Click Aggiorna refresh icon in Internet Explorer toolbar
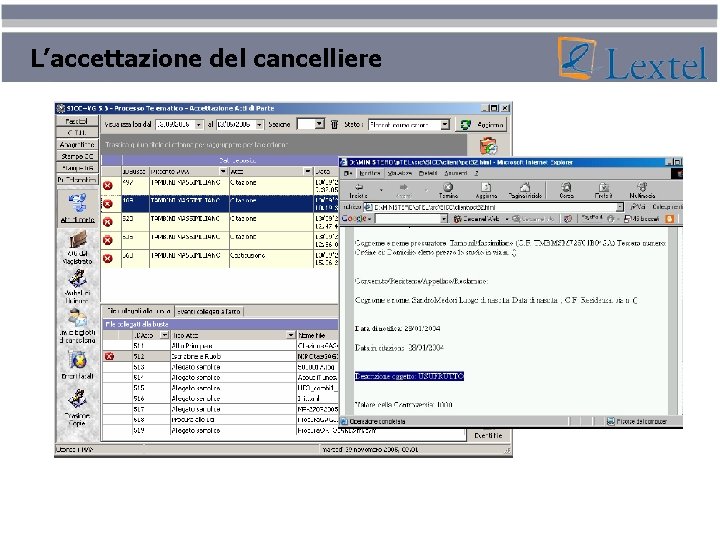This screenshot has width=720, height=540. (486, 187)
